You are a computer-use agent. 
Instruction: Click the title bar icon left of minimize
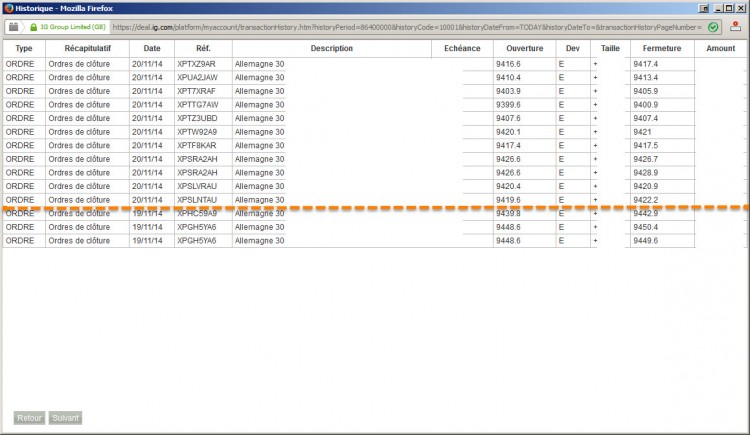704,8
